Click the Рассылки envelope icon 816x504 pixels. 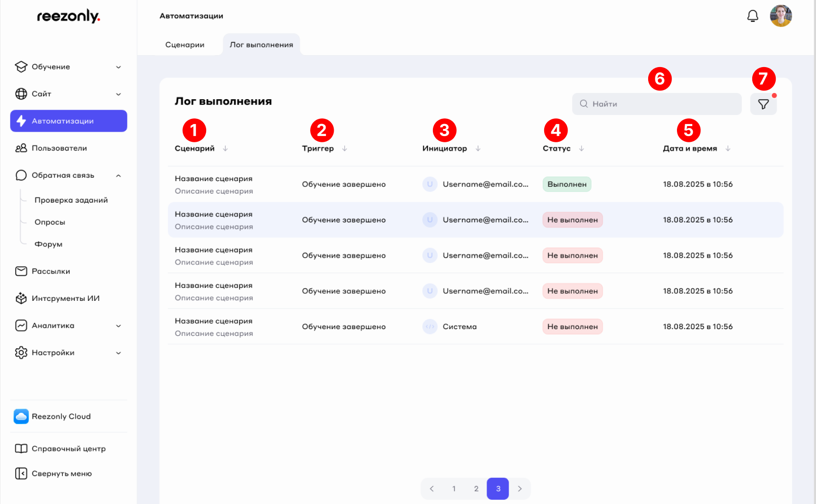(21, 271)
